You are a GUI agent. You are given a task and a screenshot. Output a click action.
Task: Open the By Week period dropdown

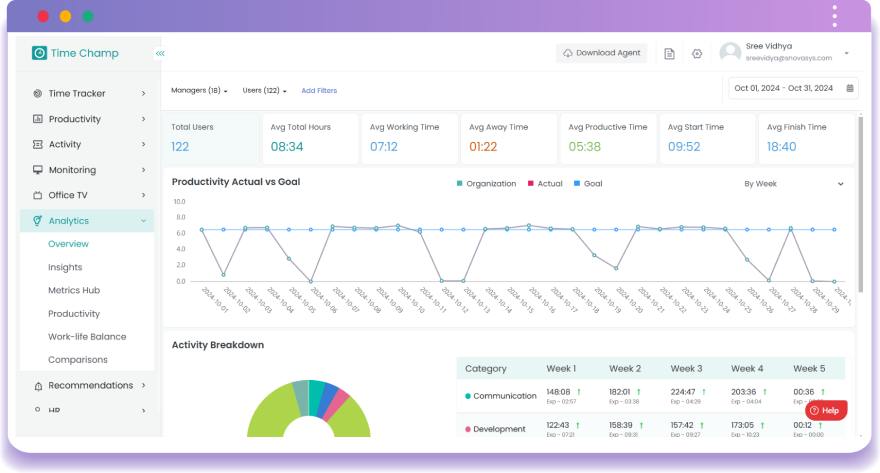click(793, 184)
